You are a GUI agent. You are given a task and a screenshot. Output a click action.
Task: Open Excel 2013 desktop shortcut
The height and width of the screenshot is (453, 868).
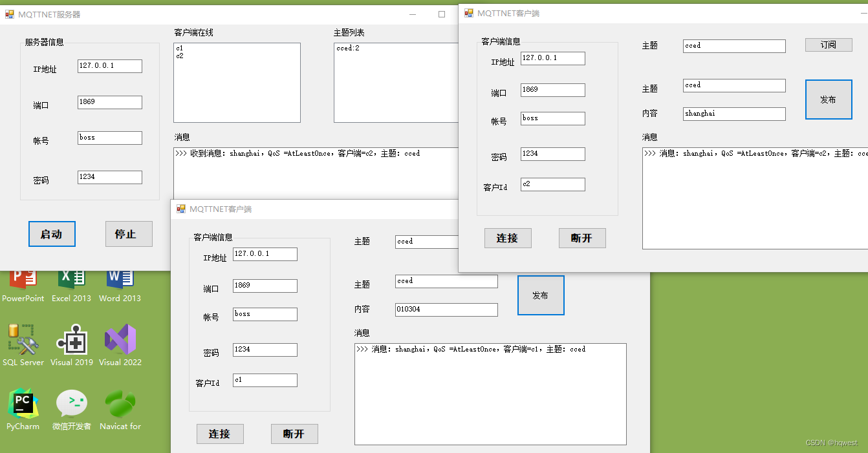tap(71, 285)
